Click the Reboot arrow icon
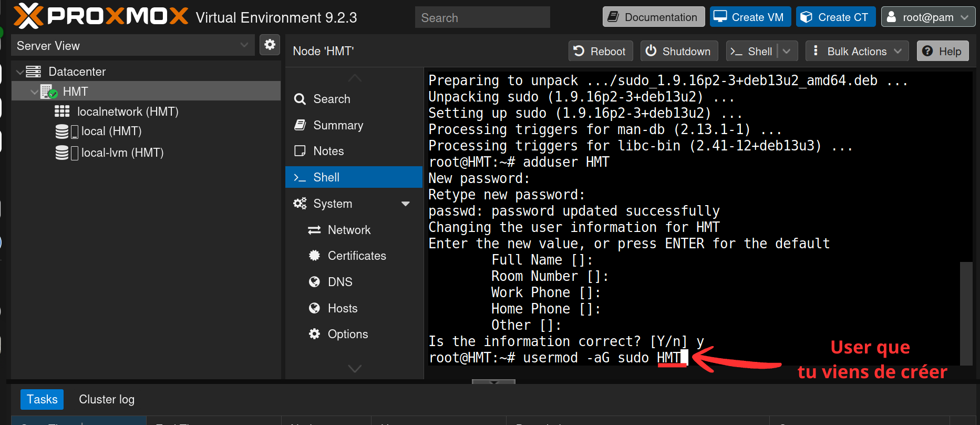Screen dimensions: 980x425 click(579, 51)
